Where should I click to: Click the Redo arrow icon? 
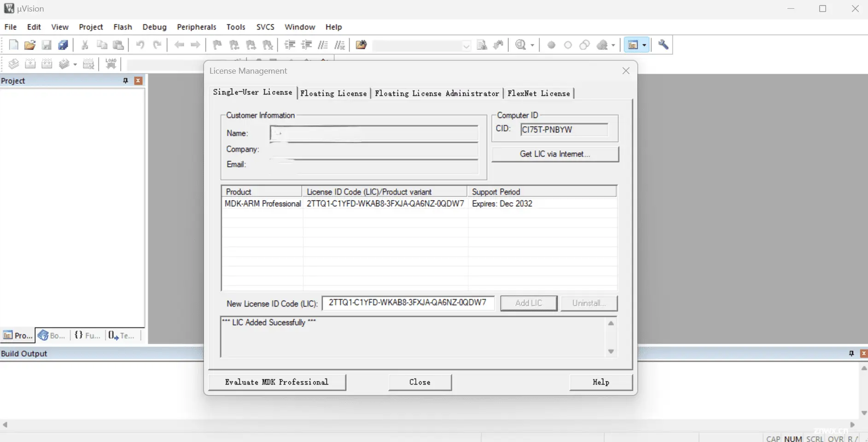pyautogui.click(x=157, y=45)
